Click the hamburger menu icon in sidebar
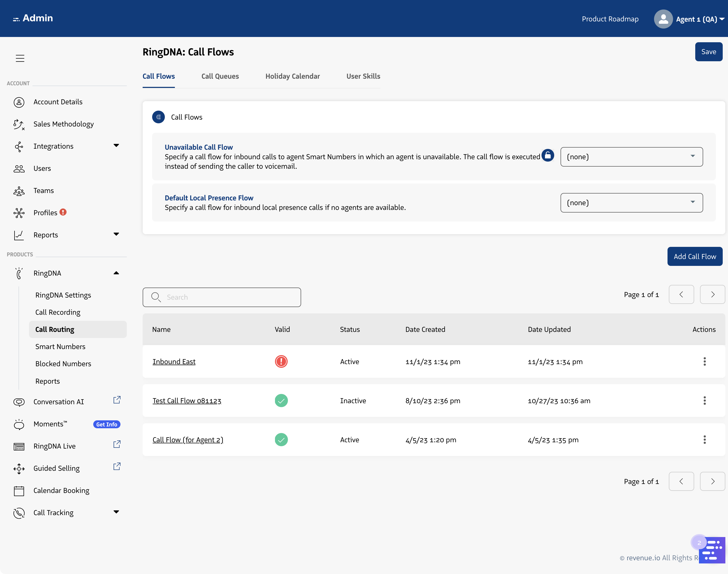 tap(20, 58)
